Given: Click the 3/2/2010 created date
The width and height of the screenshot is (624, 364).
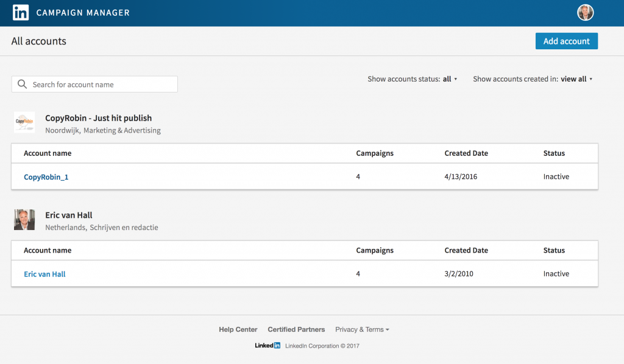Looking at the screenshot, I should (x=459, y=273).
